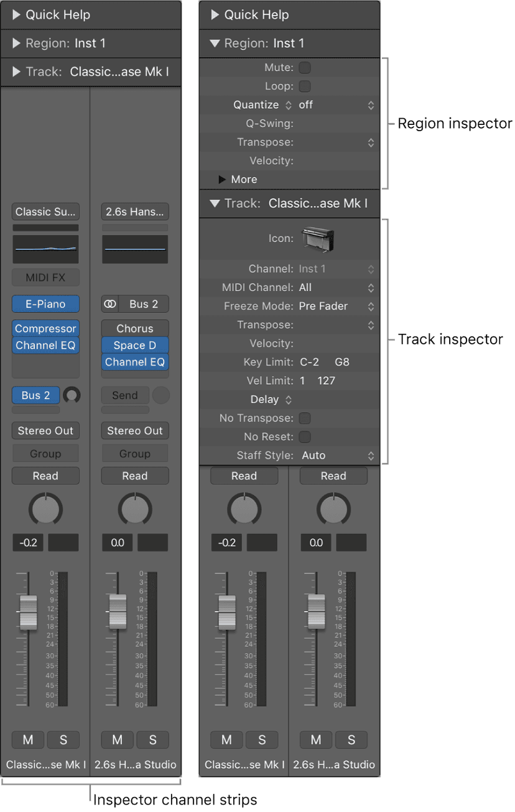Solo the left 2.6s channel strip

tap(152, 740)
